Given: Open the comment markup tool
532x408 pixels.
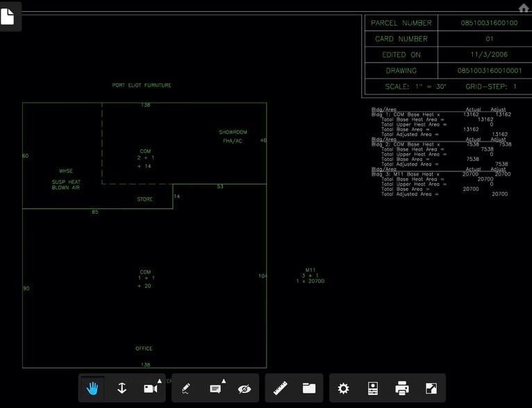Looking at the screenshot, I should click(x=215, y=389).
